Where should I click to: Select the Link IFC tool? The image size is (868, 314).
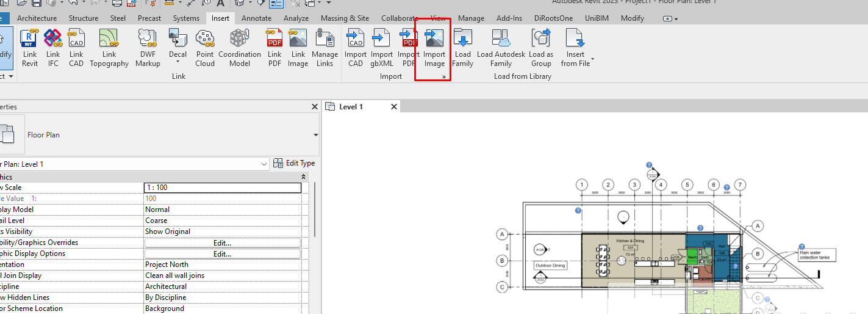click(x=53, y=48)
